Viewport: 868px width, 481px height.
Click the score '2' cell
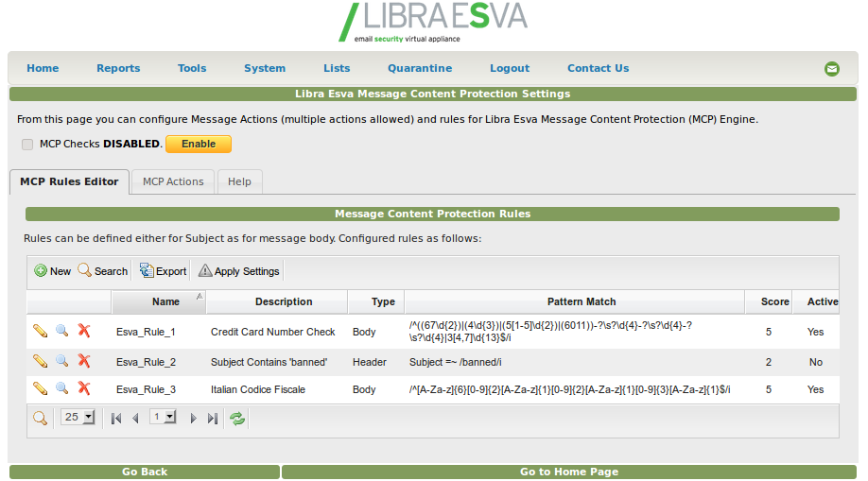769,362
